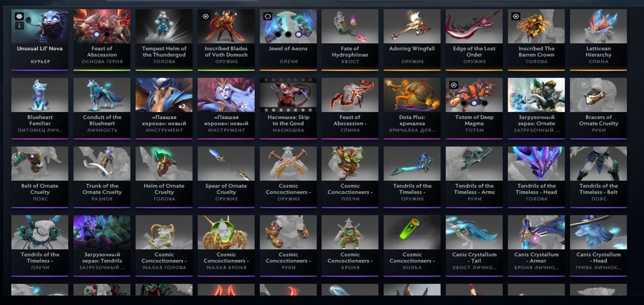Select the Blueheart Familiar pet item
This screenshot has height=305, width=644.
39,108
